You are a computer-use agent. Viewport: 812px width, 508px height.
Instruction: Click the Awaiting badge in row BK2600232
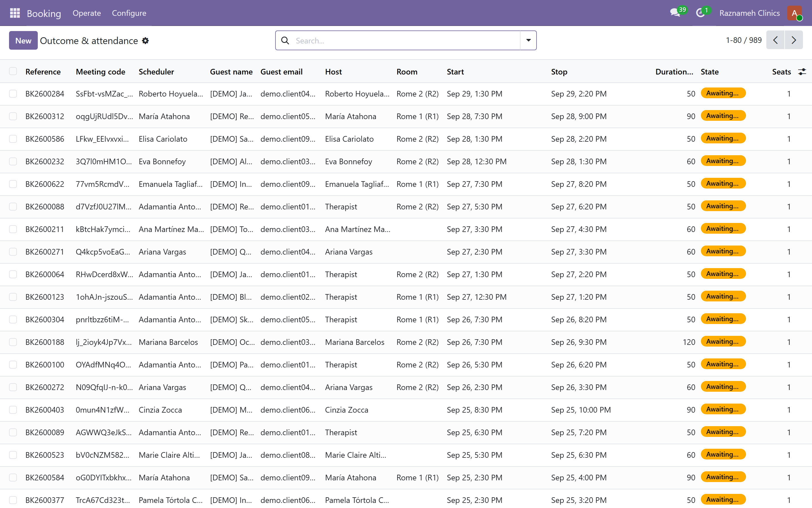coord(723,161)
